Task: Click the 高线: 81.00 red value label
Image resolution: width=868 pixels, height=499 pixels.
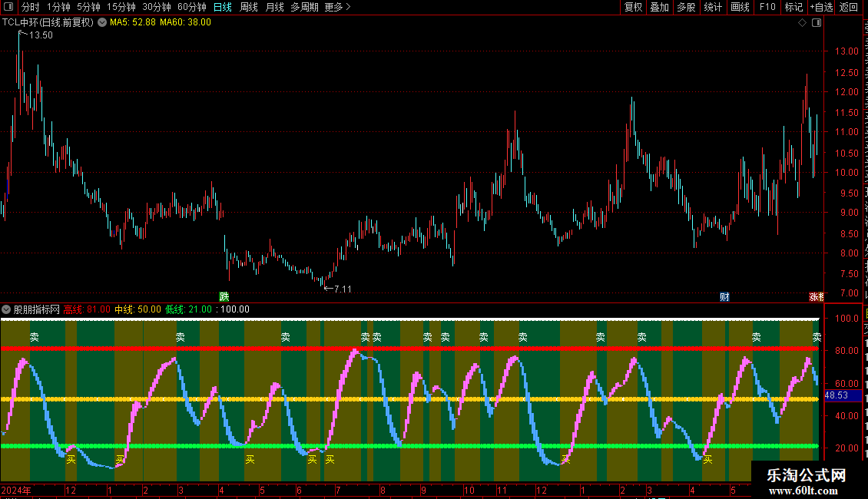Action: point(87,309)
